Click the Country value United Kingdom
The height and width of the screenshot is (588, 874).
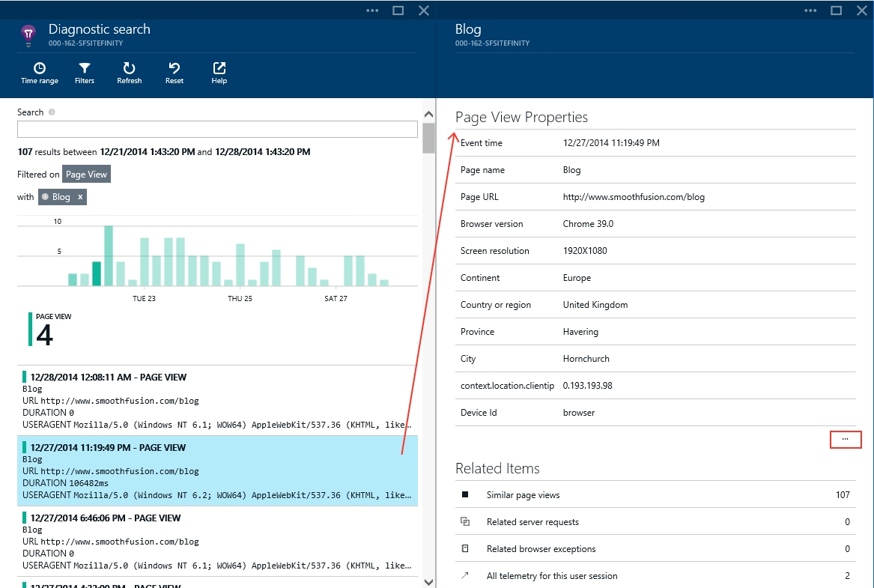595,304
